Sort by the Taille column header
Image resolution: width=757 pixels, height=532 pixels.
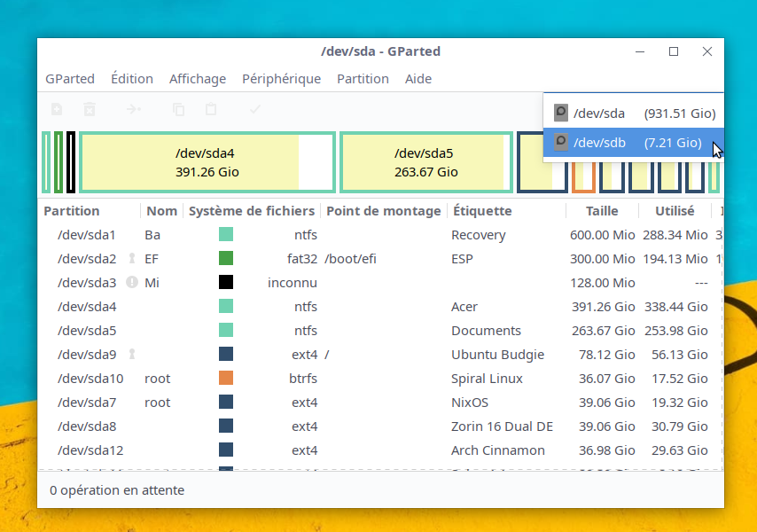(x=602, y=211)
